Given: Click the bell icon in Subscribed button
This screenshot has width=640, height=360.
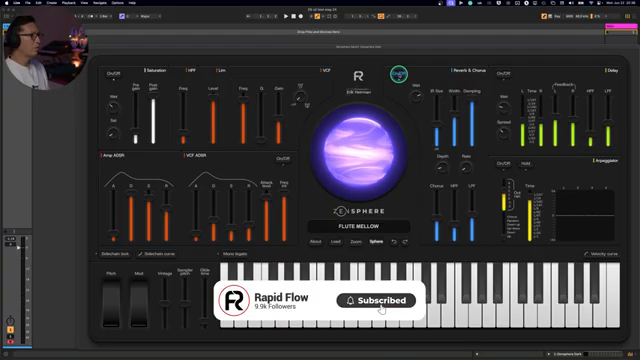Looking at the screenshot, I should click(x=350, y=301).
